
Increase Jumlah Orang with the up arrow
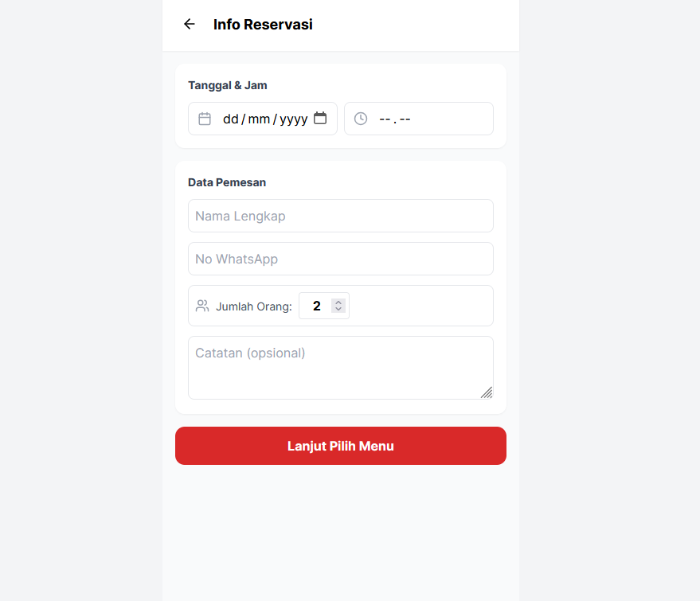(x=338, y=302)
